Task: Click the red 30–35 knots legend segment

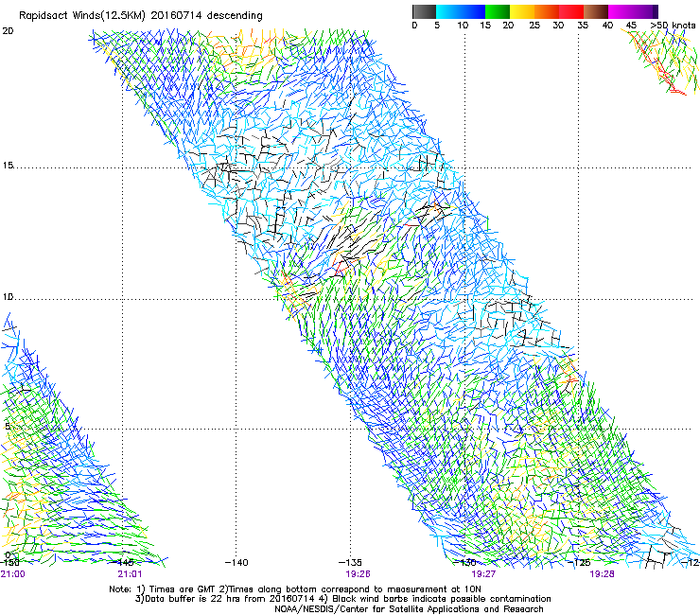Action: 571,11
